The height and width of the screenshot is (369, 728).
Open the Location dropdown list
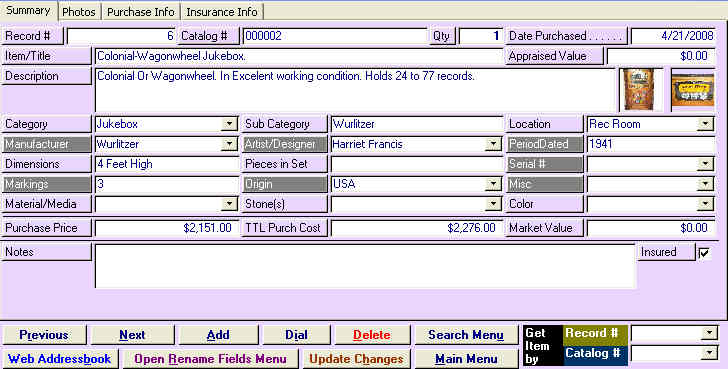tap(705, 124)
